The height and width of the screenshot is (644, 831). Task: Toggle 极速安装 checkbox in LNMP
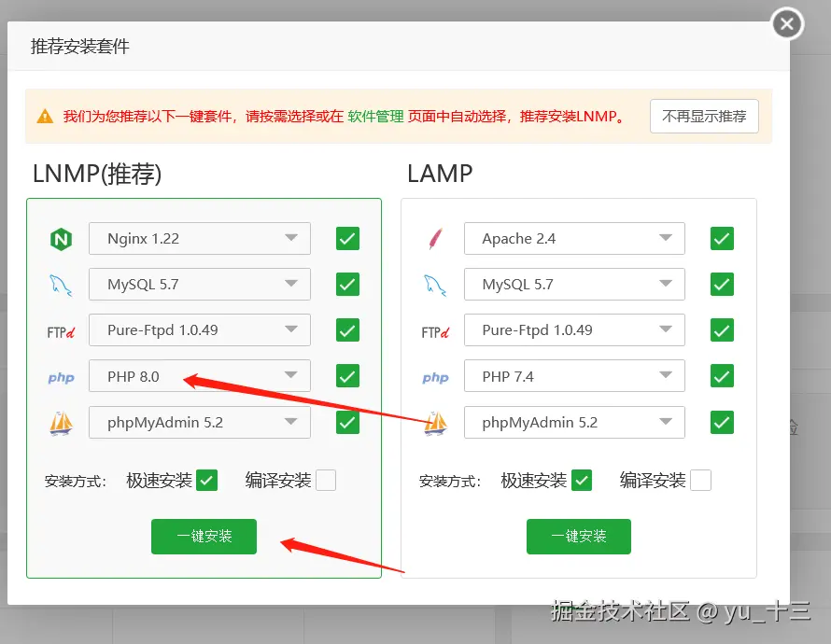pyautogui.click(x=206, y=481)
